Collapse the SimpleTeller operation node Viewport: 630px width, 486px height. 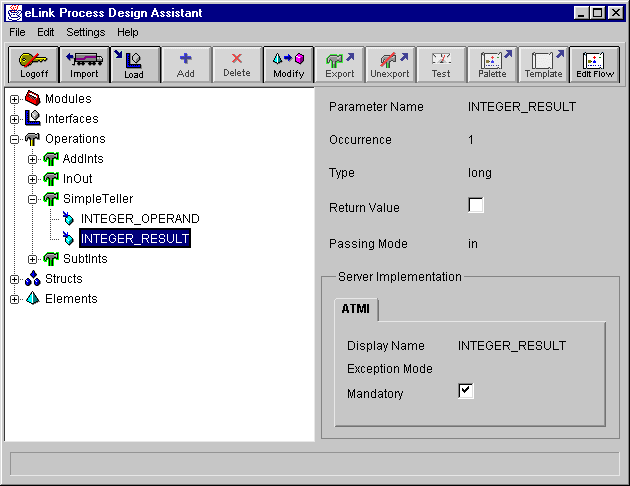point(33,199)
